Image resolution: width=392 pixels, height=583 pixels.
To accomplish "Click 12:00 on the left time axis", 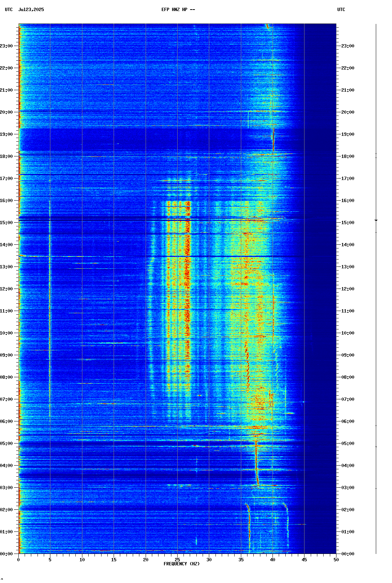I will (6, 289).
